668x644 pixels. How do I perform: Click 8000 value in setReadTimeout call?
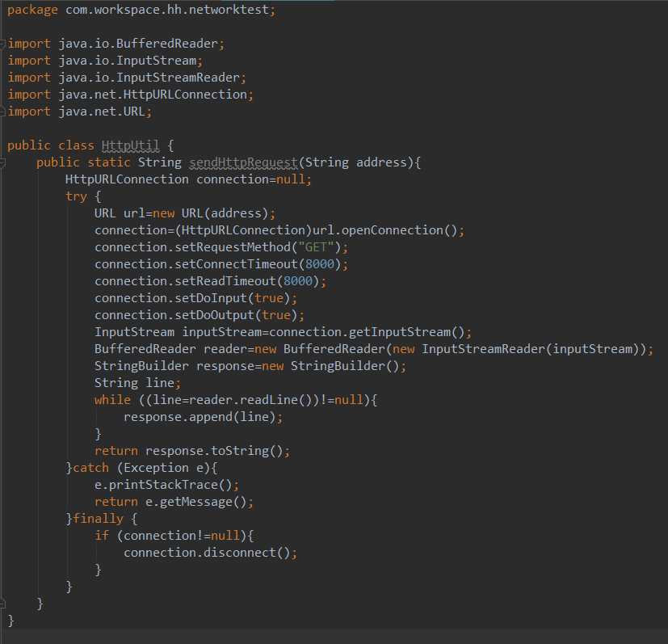click(298, 281)
